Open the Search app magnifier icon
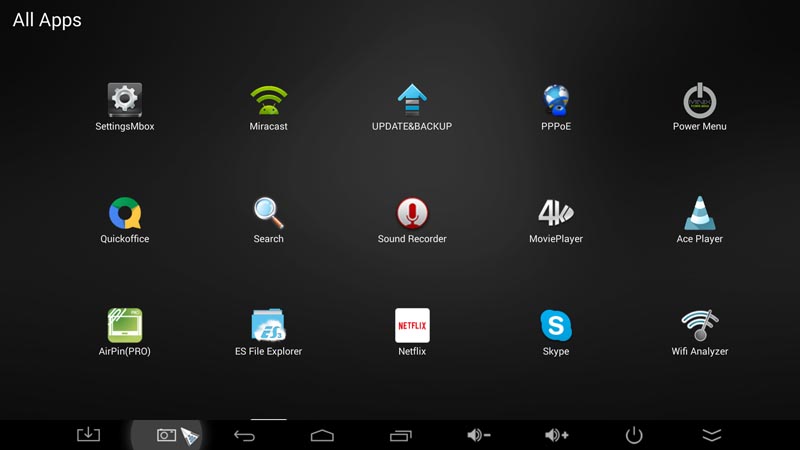 (x=268, y=213)
